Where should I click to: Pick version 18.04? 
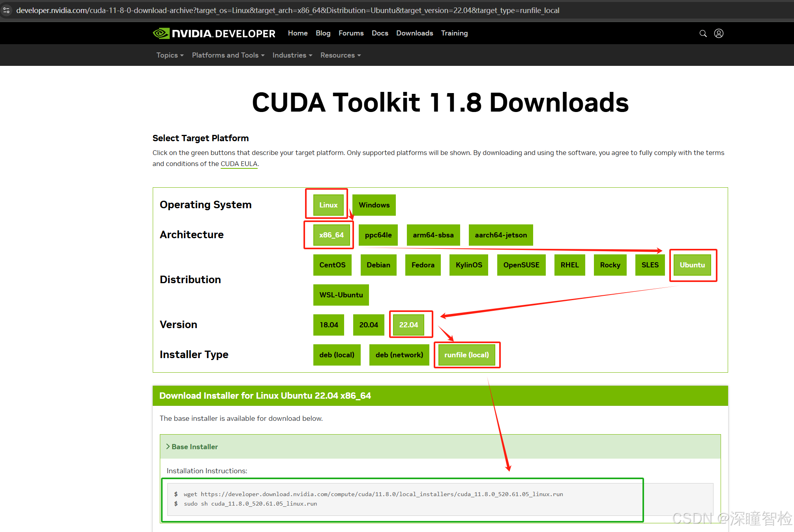coord(329,325)
